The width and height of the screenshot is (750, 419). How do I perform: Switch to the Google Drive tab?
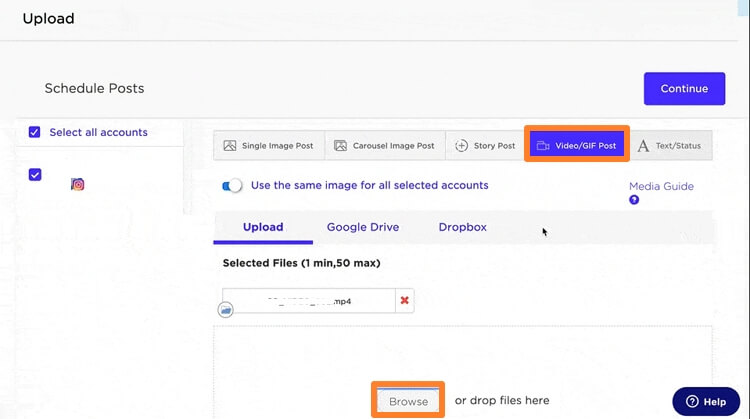[x=362, y=227]
